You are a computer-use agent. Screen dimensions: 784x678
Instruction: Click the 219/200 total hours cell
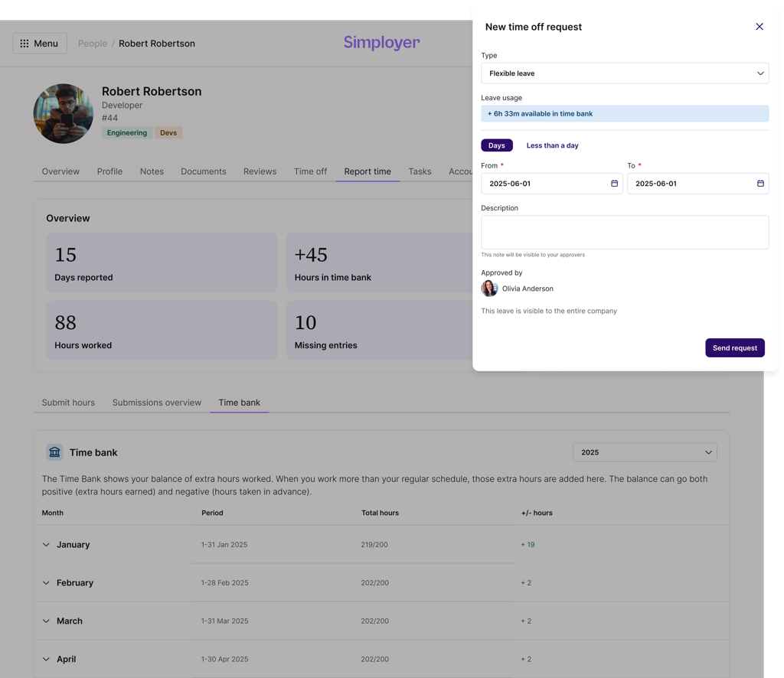click(x=374, y=545)
